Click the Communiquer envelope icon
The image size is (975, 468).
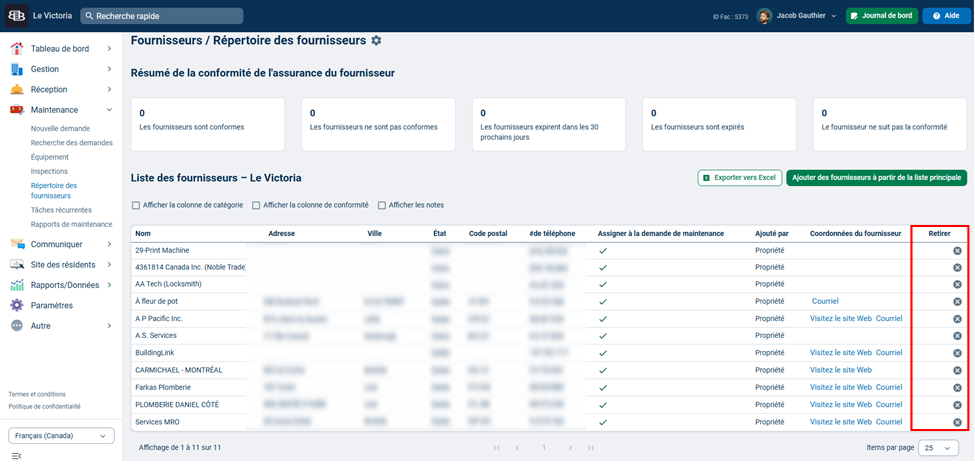click(17, 244)
